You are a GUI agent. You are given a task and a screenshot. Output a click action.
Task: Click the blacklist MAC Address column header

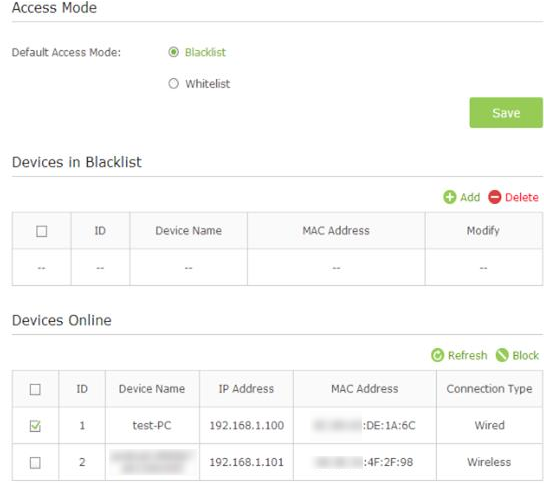point(336,230)
